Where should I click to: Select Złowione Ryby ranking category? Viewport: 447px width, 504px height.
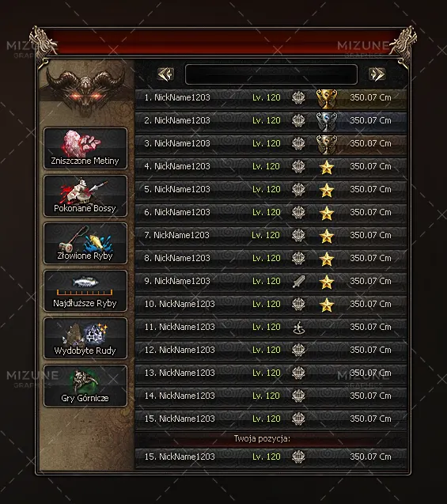click(x=85, y=244)
